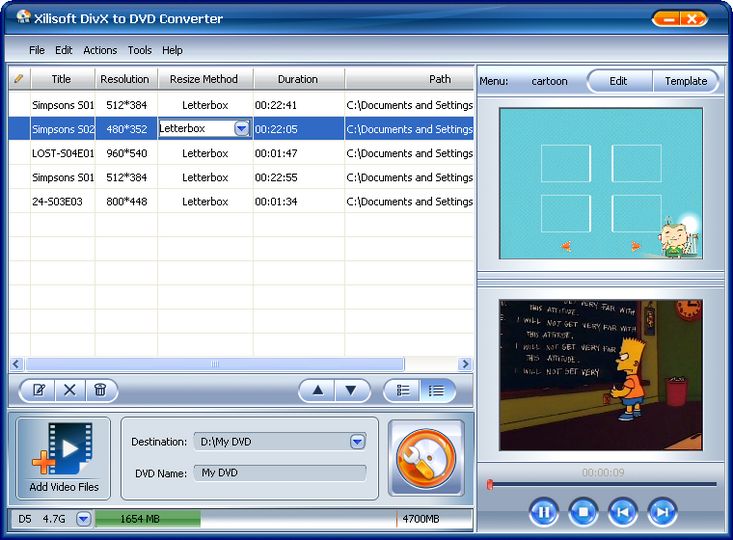Start burning with the orange disc button
733x540 pixels.
pyautogui.click(x=426, y=458)
